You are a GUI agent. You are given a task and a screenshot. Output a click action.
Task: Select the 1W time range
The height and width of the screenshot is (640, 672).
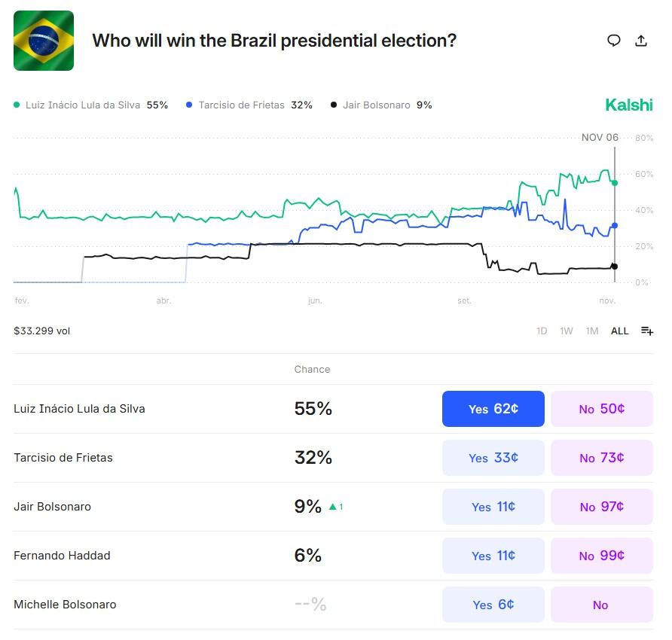tap(567, 331)
